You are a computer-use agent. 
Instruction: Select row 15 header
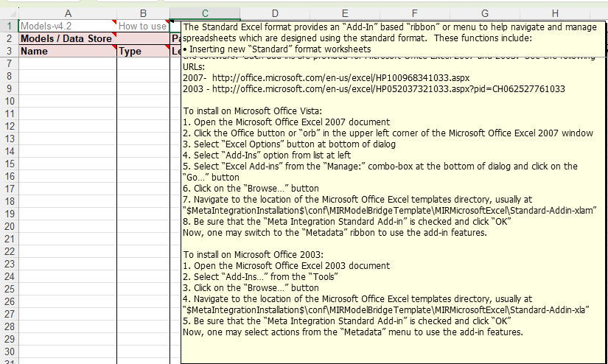[9, 164]
